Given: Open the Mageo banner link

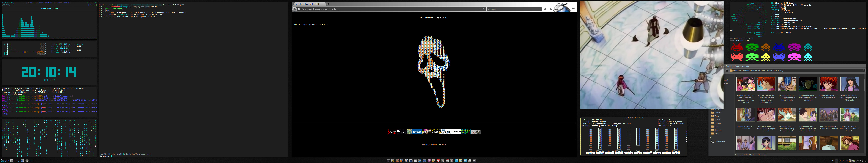Looking at the screenshot, I should point(402,132).
